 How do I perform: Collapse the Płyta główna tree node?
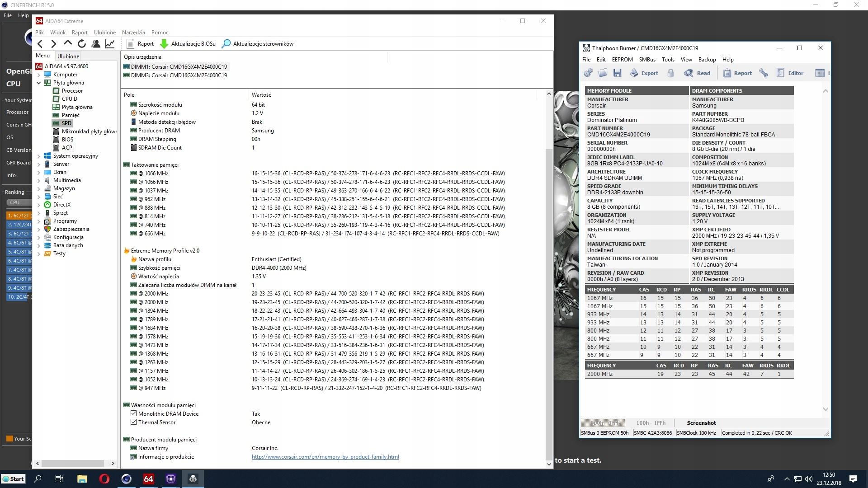tap(39, 83)
